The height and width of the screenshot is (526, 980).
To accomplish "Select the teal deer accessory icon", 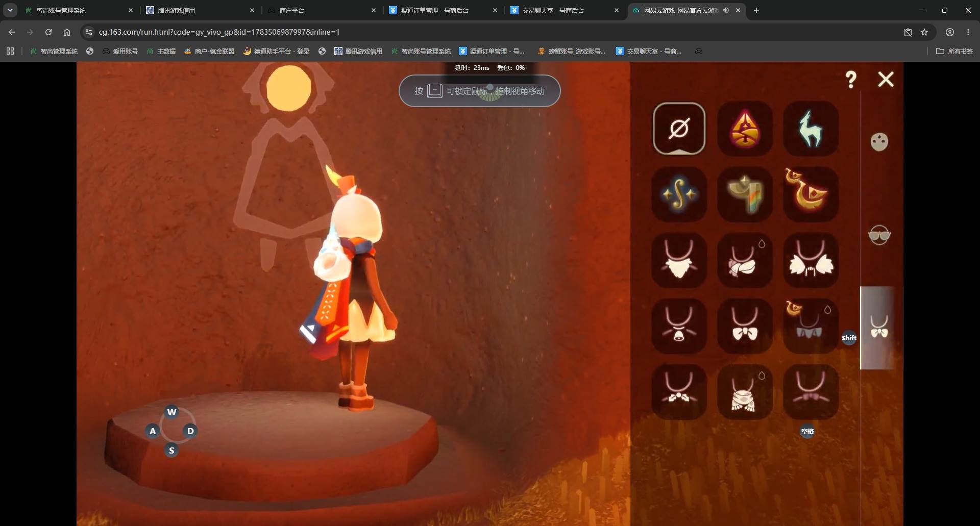I will click(x=811, y=129).
